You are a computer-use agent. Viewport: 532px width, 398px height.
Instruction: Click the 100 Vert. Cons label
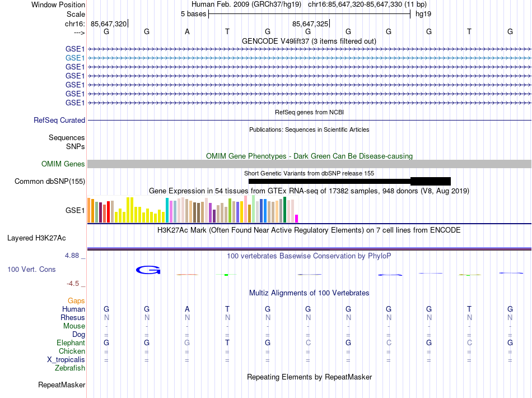click(31, 269)
